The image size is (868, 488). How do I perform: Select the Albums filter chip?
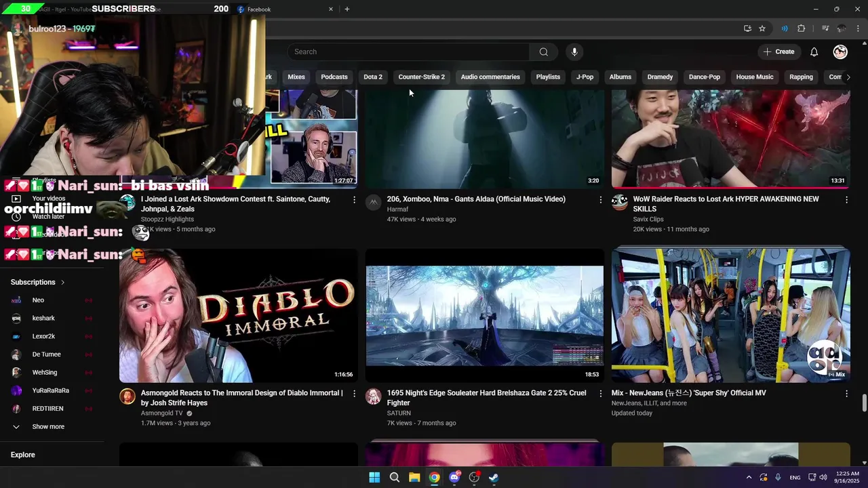click(620, 77)
